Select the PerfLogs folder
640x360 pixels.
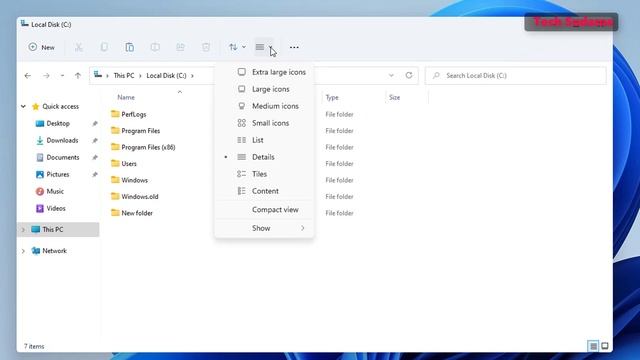coord(129,114)
